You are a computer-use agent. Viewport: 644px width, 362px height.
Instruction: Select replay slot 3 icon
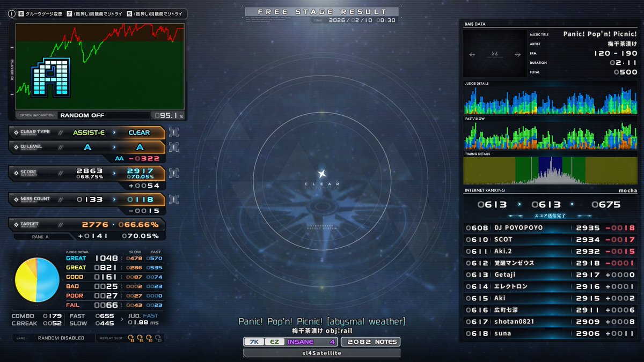149,338
